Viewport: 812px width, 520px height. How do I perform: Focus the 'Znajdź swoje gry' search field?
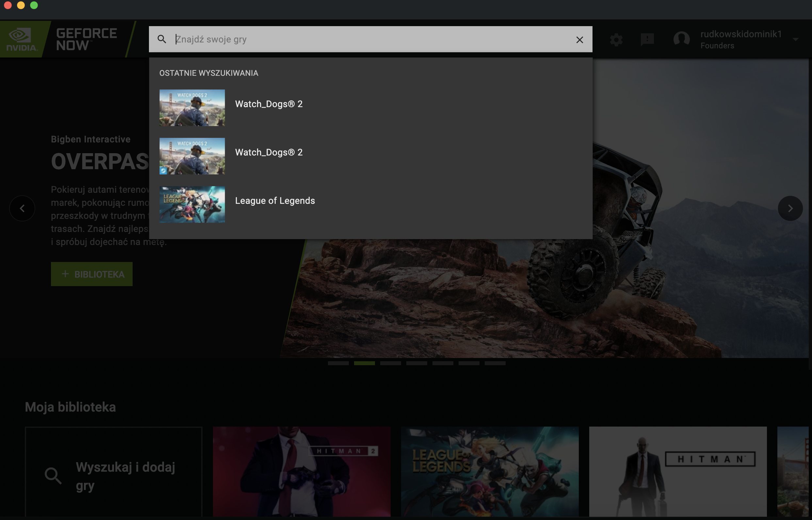click(x=371, y=39)
